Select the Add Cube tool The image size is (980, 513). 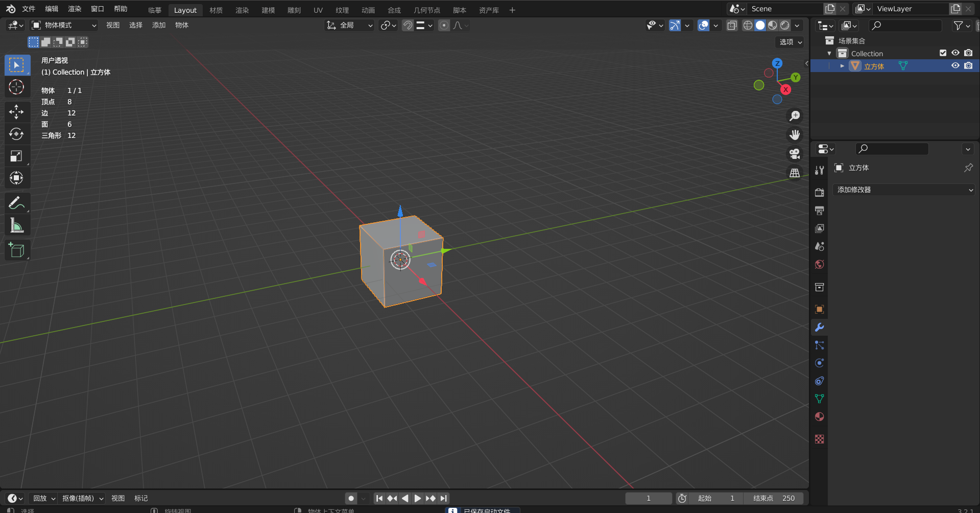(16, 250)
